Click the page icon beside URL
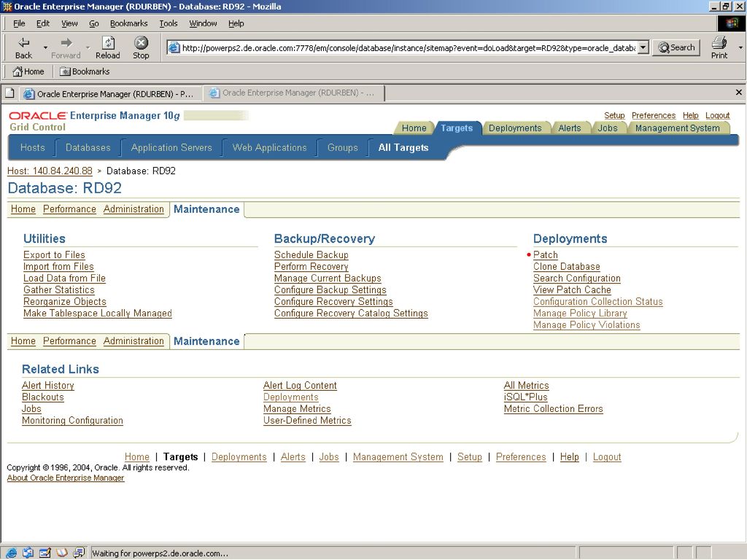Screen dimensions: 747x560 [x=174, y=47]
